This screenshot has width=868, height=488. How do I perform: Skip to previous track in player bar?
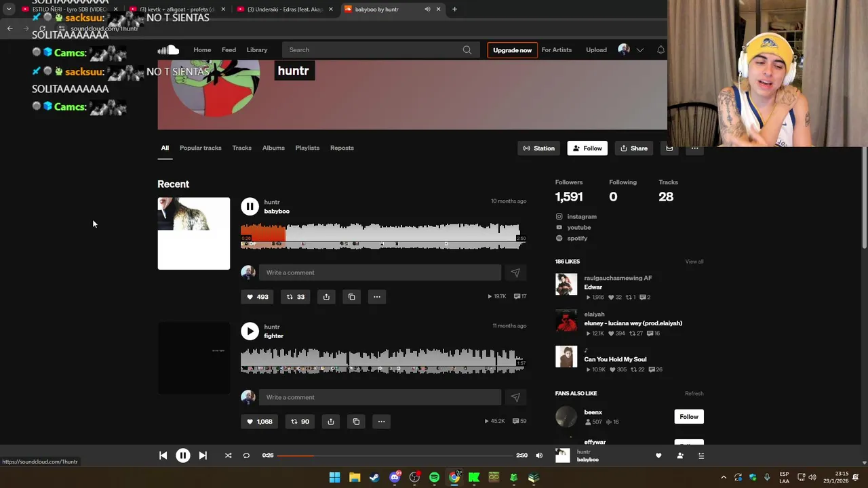tap(163, 455)
